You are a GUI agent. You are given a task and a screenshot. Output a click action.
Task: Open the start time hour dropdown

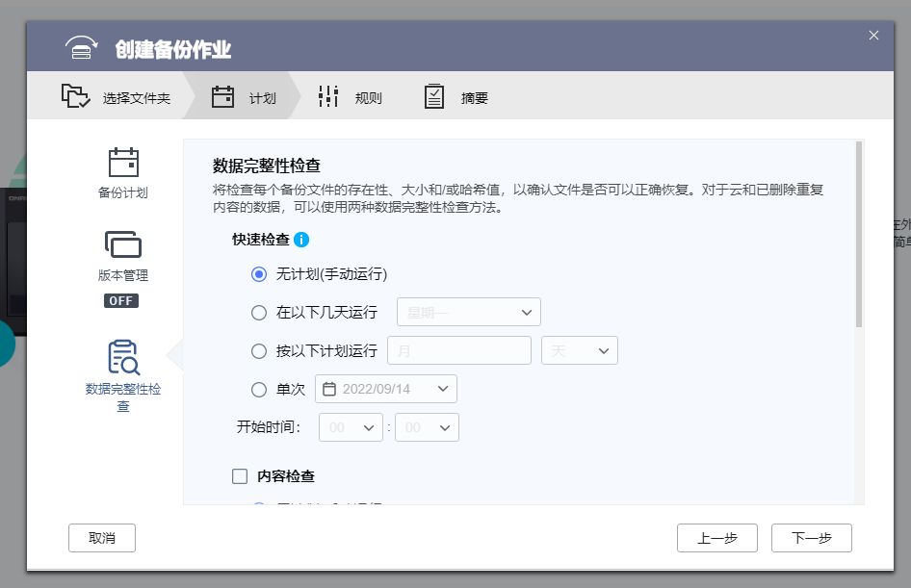pyautogui.click(x=351, y=427)
